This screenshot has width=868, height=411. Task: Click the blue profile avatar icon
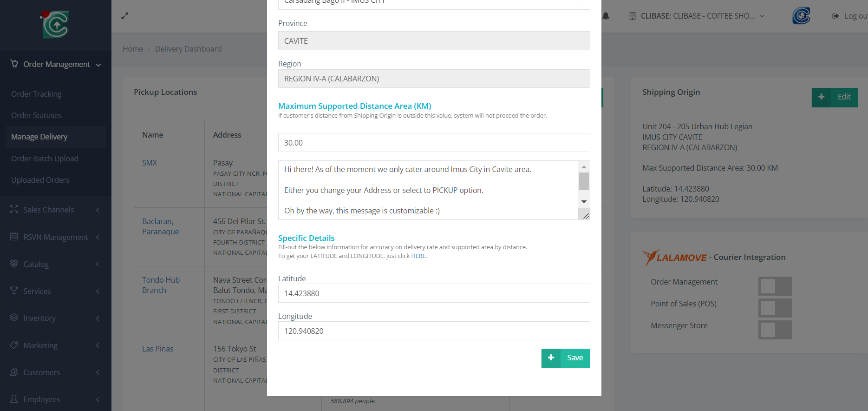801,16
